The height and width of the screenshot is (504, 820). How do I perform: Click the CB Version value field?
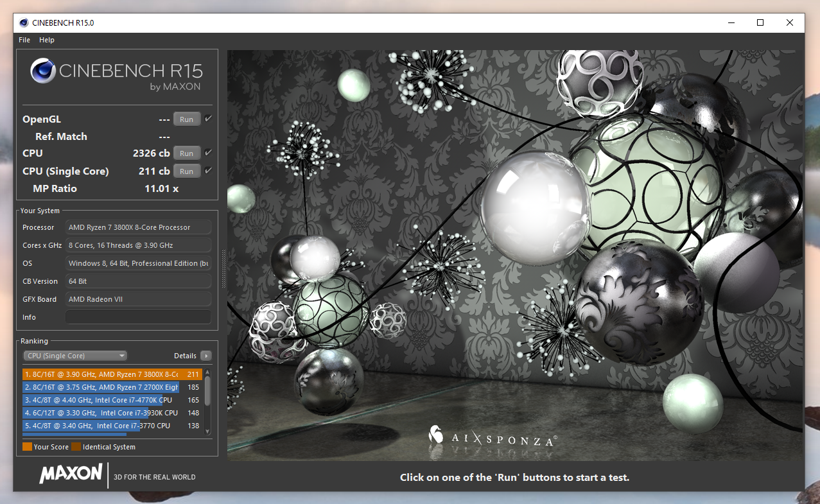pyautogui.click(x=139, y=281)
